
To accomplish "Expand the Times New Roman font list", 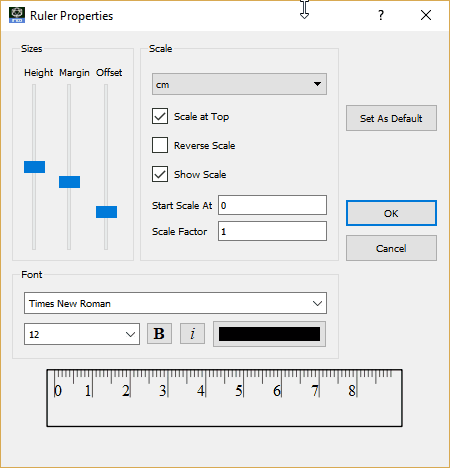I will coord(175,303).
